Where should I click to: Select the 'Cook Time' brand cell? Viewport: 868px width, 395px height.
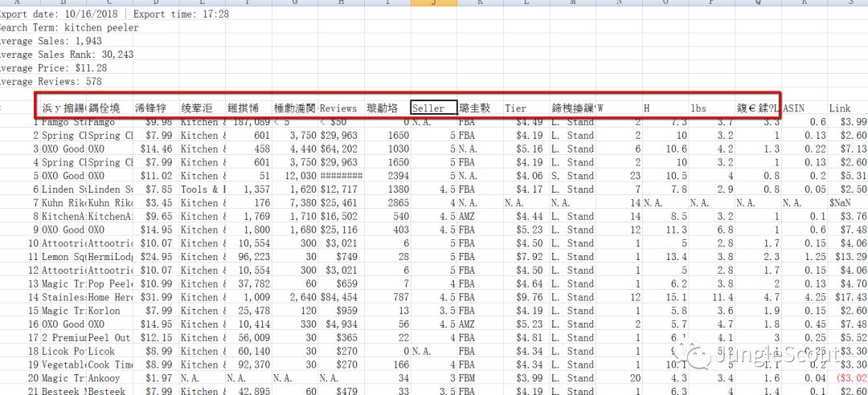tap(110, 364)
